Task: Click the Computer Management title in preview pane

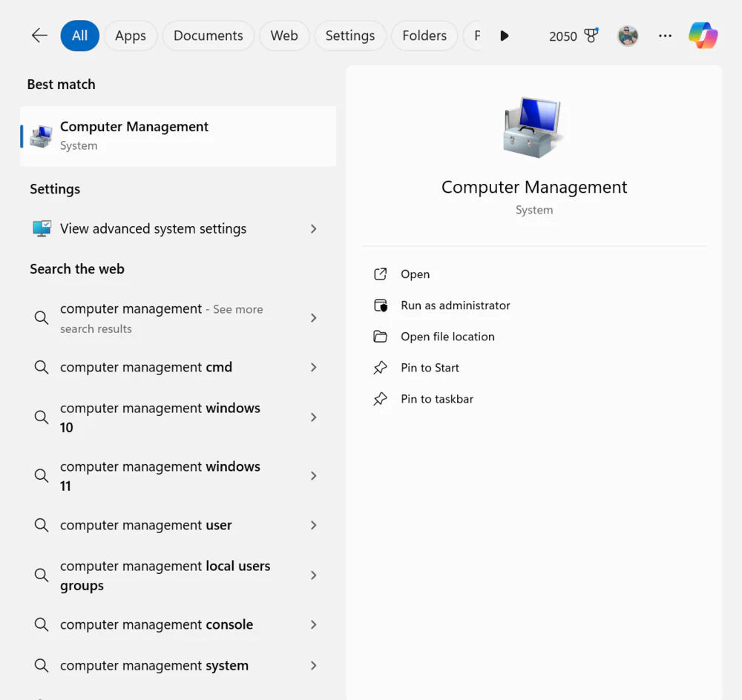Action: pyautogui.click(x=533, y=188)
